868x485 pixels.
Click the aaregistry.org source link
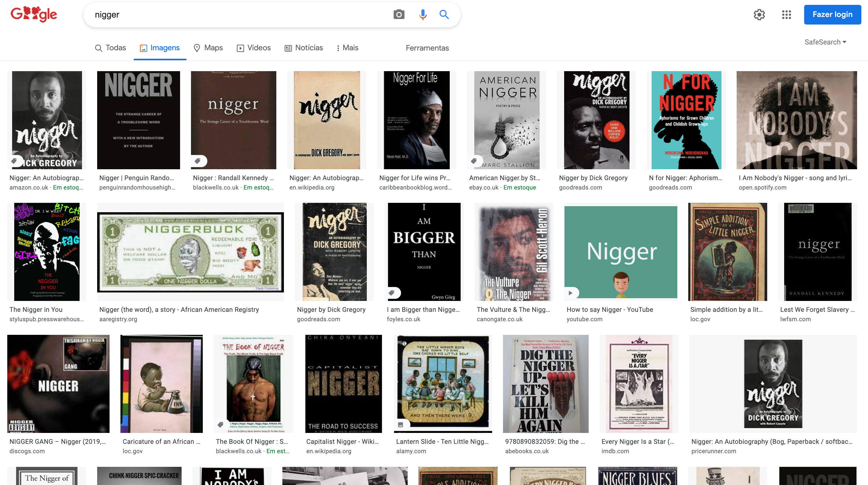[118, 319]
